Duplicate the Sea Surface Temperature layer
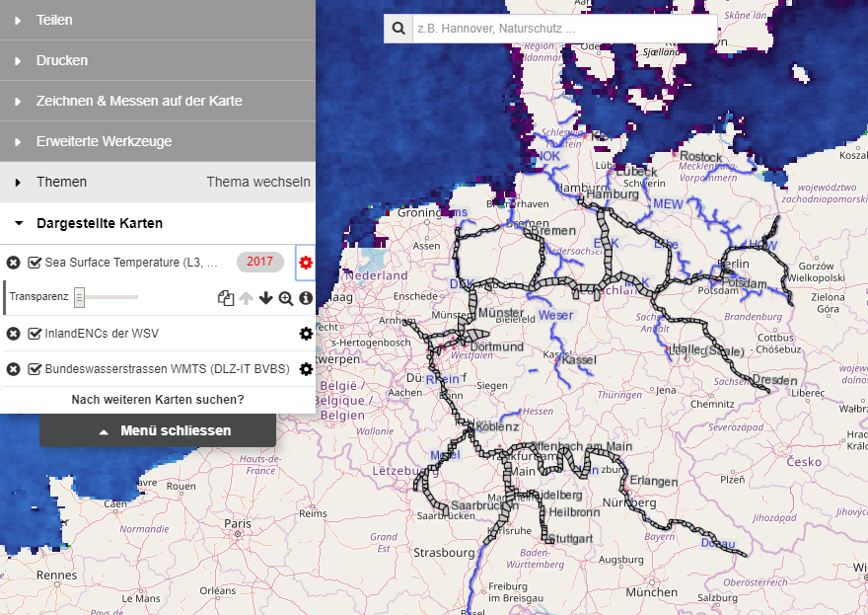The width and height of the screenshot is (868, 615). point(225,297)
